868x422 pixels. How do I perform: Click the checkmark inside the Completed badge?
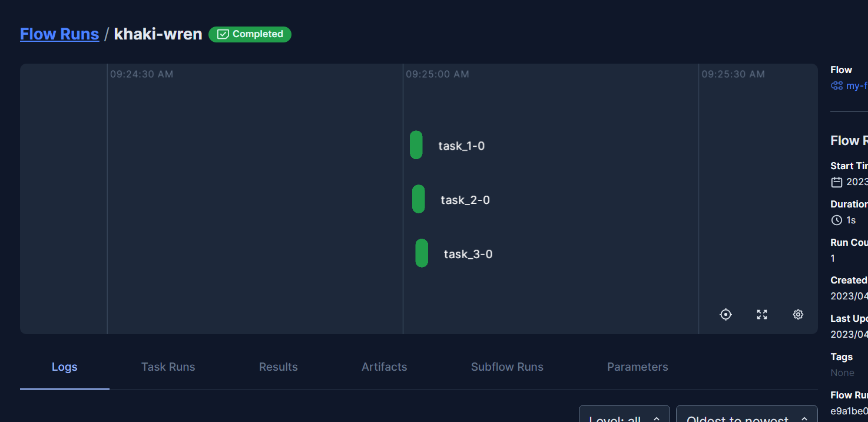tap(223, 34)
